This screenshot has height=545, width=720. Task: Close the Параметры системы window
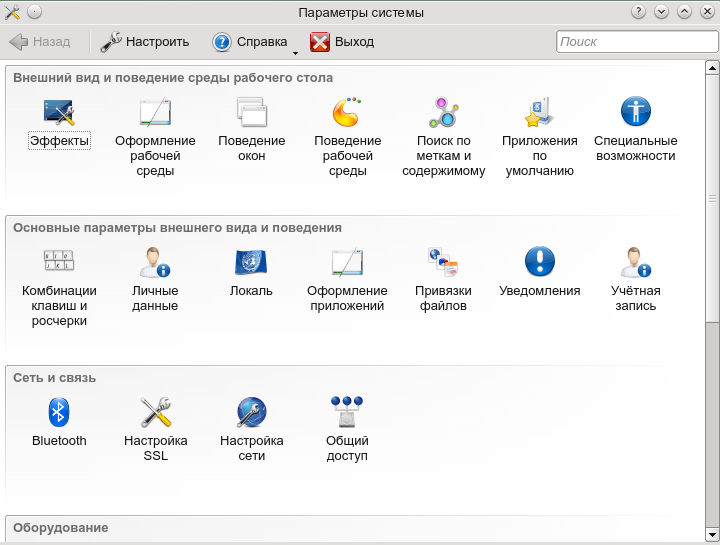pos(708,12)
